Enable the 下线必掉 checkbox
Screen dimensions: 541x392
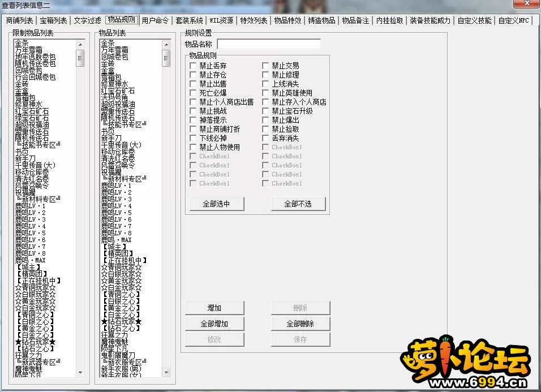point(193,138)
